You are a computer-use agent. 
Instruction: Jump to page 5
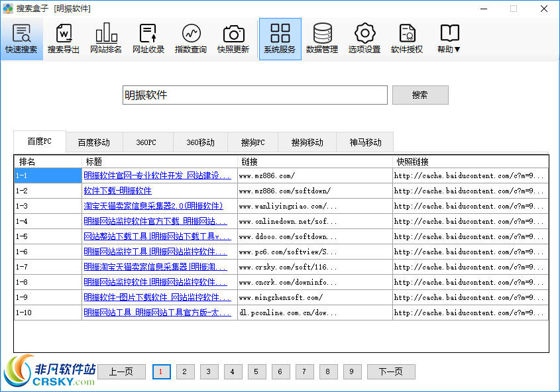pyautogui.click(x=256, y=371)
